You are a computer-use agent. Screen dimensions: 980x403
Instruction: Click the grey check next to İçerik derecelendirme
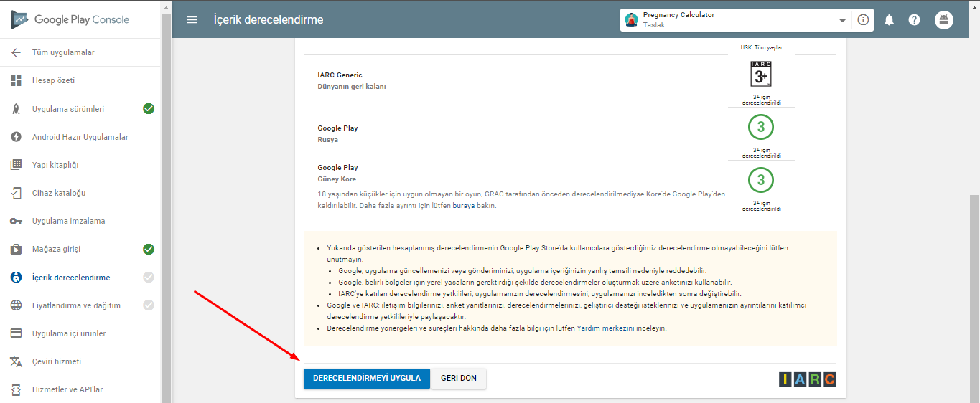149,278
